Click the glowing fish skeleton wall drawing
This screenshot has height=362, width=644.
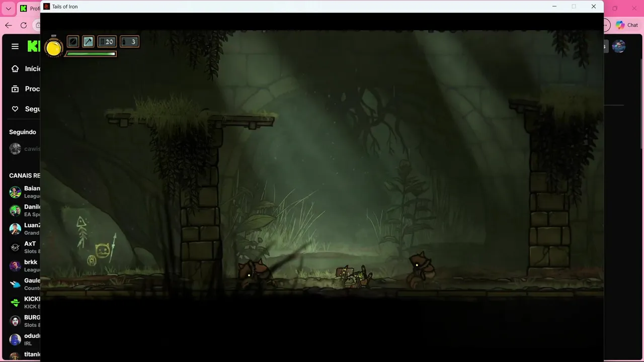[x=82, y=231]
